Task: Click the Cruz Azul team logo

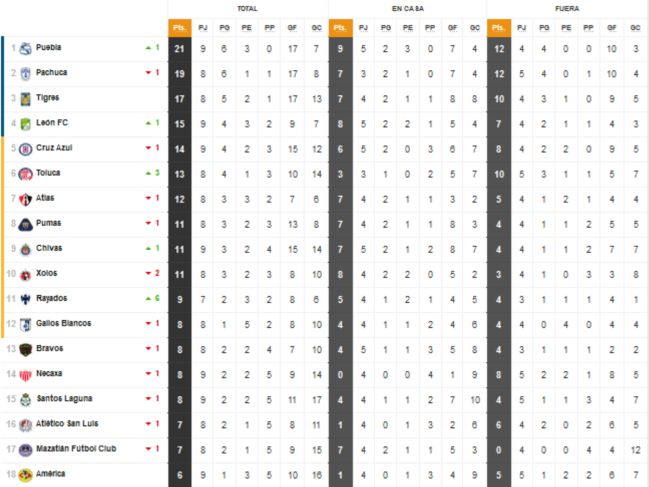Action: (x=25, y=147)
